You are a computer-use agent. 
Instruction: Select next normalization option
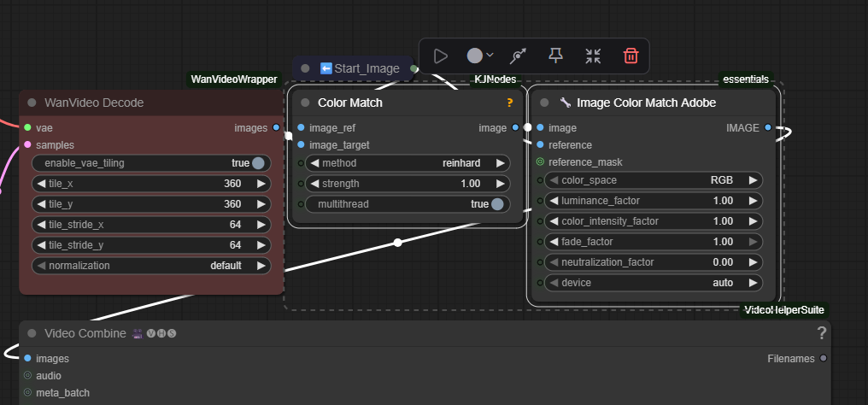(x=261, y=266)
